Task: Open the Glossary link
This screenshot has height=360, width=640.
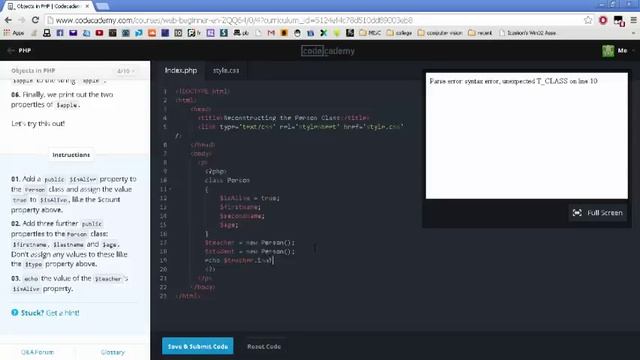Action: pyautogui.click(x=113, y=352)
